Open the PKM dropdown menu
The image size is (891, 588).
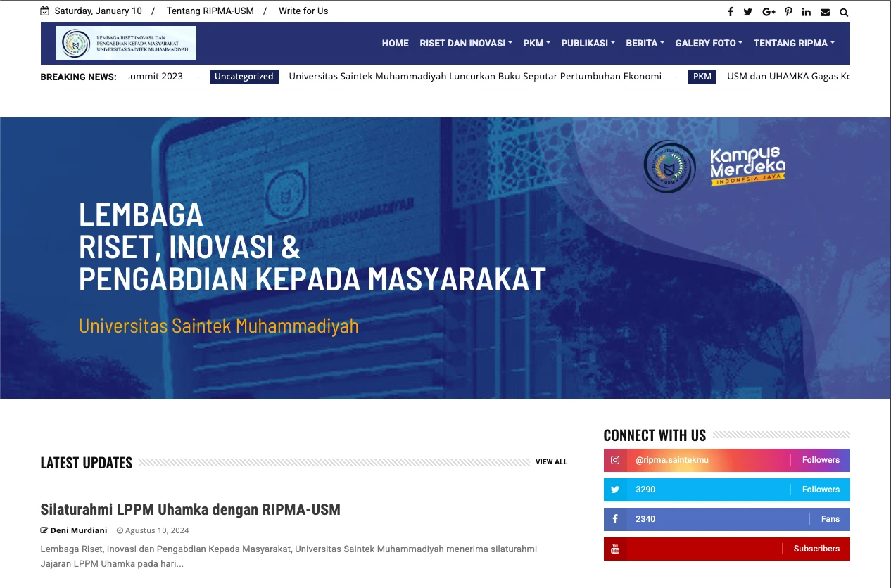[536, 43]
